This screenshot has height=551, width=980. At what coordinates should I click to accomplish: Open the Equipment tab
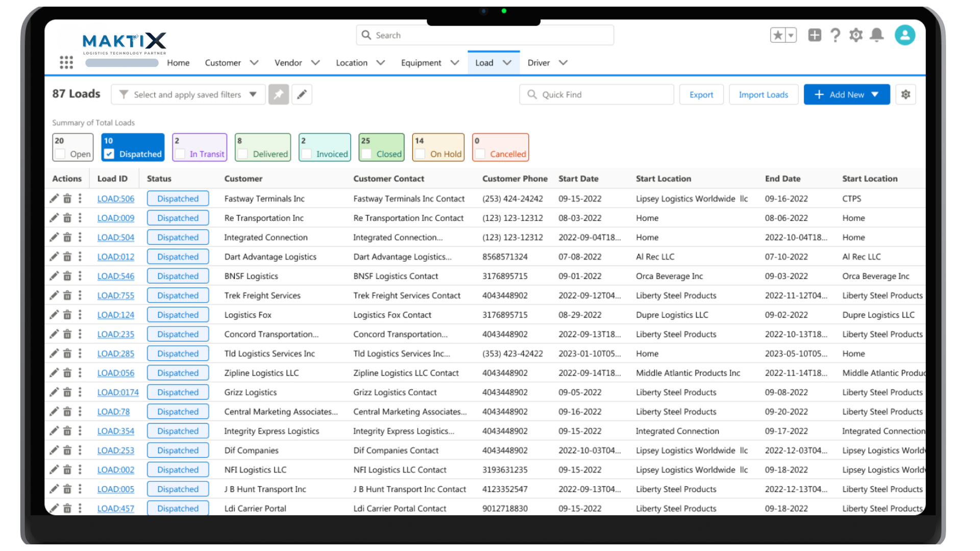coord(421,63)
